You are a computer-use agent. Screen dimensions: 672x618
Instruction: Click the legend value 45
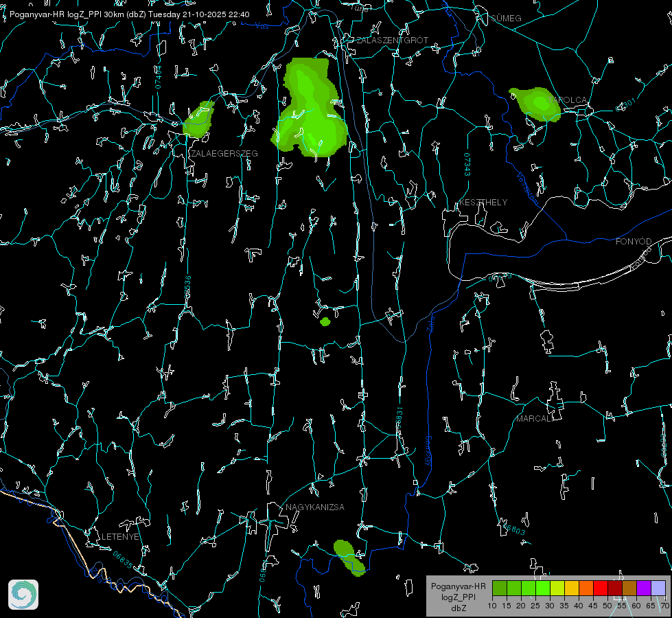click(593, 606)
